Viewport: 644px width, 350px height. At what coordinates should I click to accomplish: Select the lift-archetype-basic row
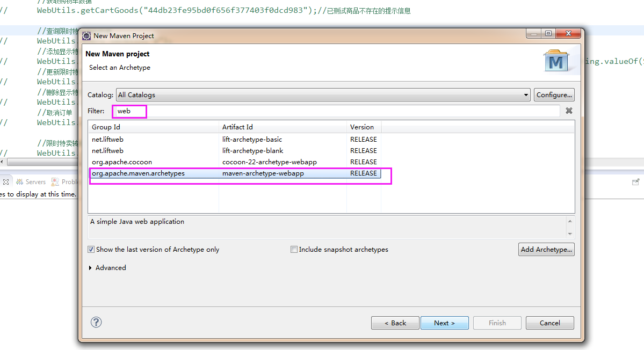tap(235, 140)
